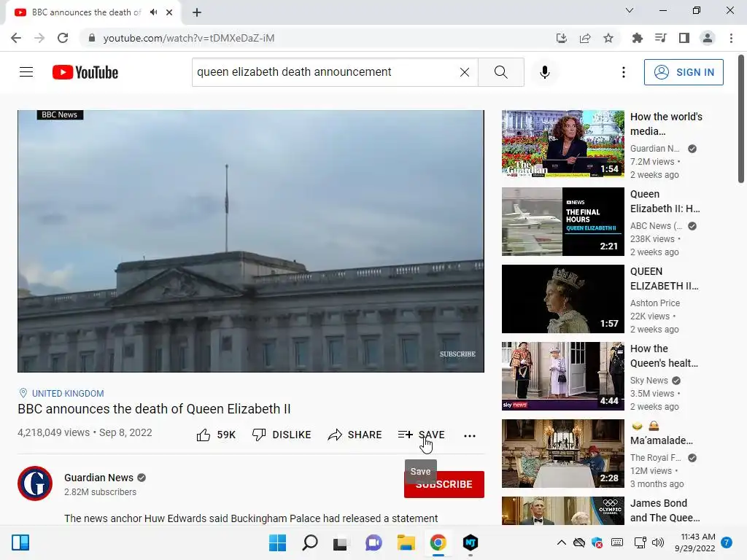Install app icon in address bar

(x=562, y=38)
